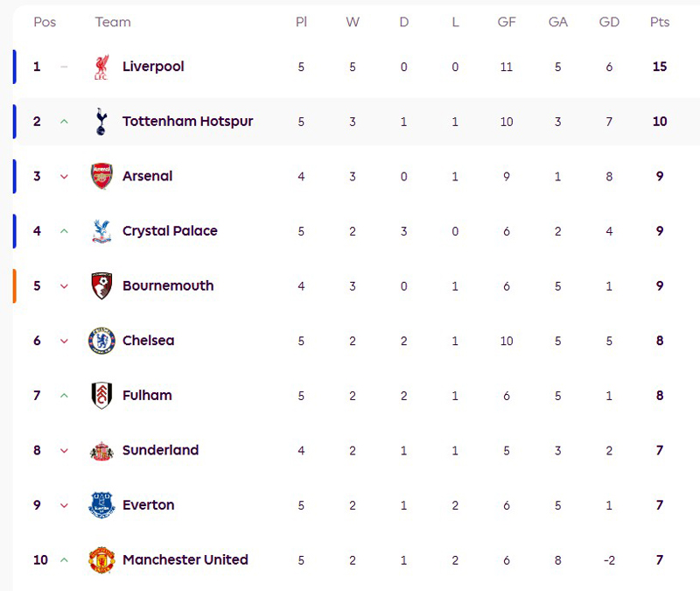Sort table by Pts column header
This screenshot has height=591, width=700.
(660, 22)
